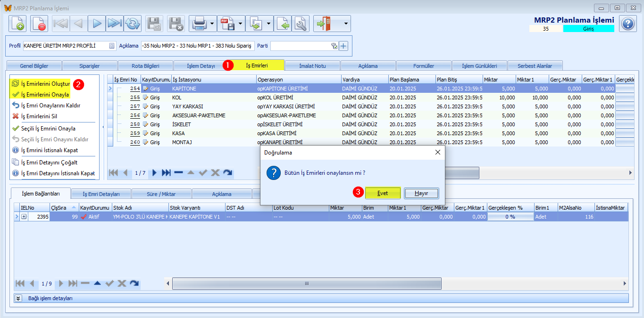Screen dimensions: 644x318
Task: Click the wrench settings tool icon
Action: pos(301,23)
